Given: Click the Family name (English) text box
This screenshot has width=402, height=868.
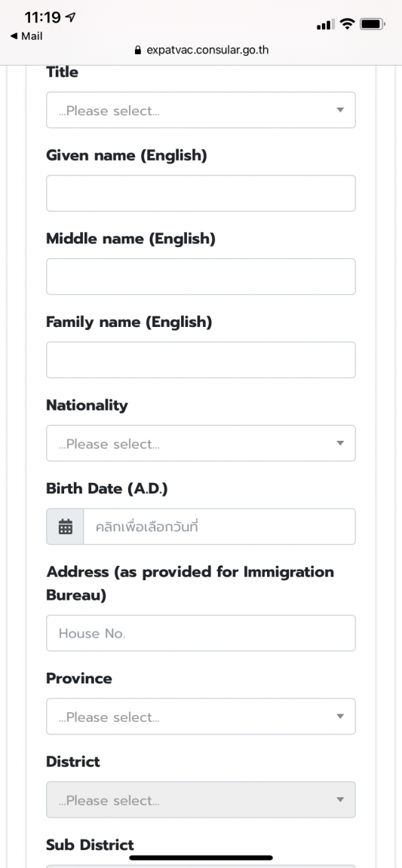Looking at the screenshot, I should pos(201,360).
